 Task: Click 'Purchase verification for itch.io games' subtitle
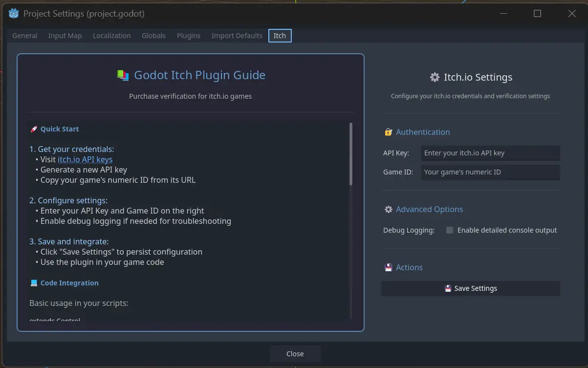point(191,96)
